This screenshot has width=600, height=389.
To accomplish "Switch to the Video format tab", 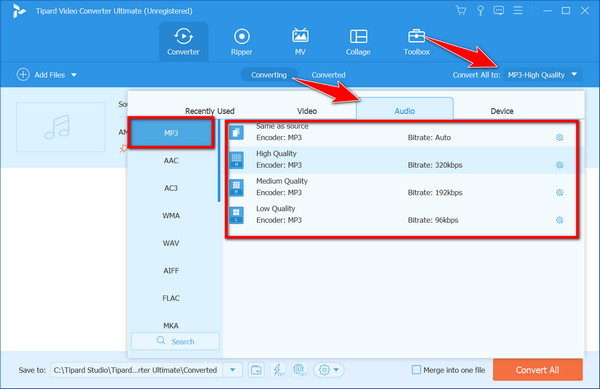I will [307, 111].
